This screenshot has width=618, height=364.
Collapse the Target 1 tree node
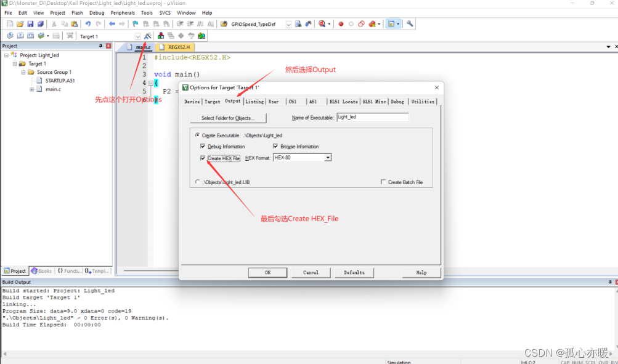15,64
